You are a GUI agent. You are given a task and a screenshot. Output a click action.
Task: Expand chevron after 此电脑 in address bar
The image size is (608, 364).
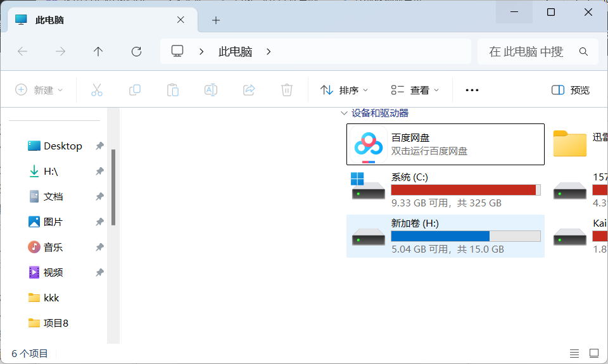tap(269, 51)
